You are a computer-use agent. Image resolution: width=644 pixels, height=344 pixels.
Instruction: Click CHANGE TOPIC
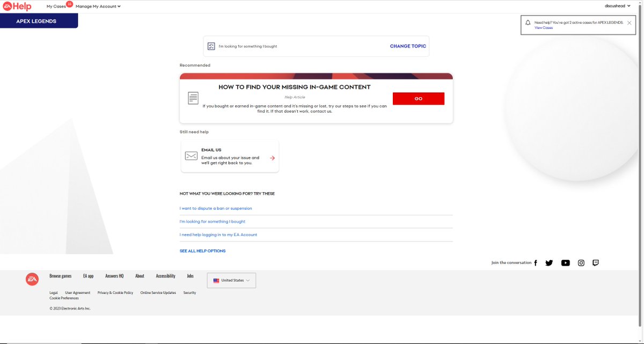pos(408,46)
